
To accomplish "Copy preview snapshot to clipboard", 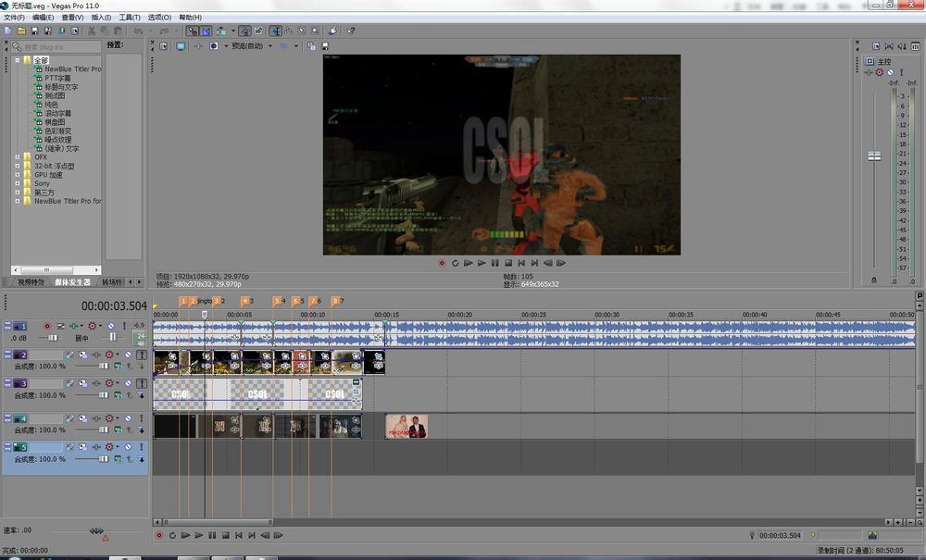I will point(311,46).
